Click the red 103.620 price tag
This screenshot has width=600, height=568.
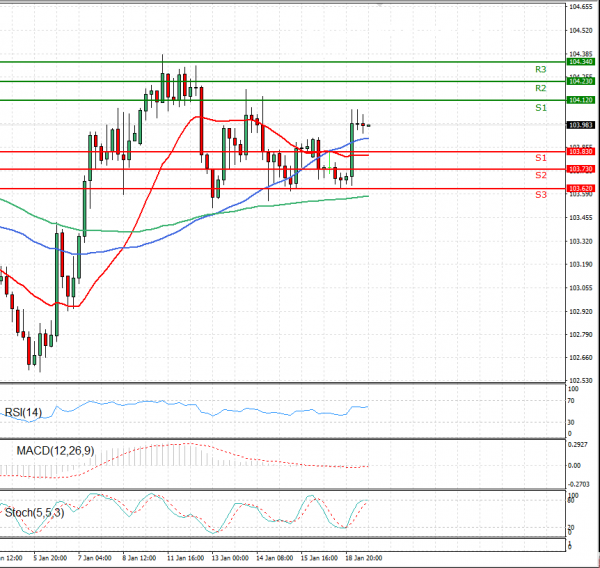[581, 188]
